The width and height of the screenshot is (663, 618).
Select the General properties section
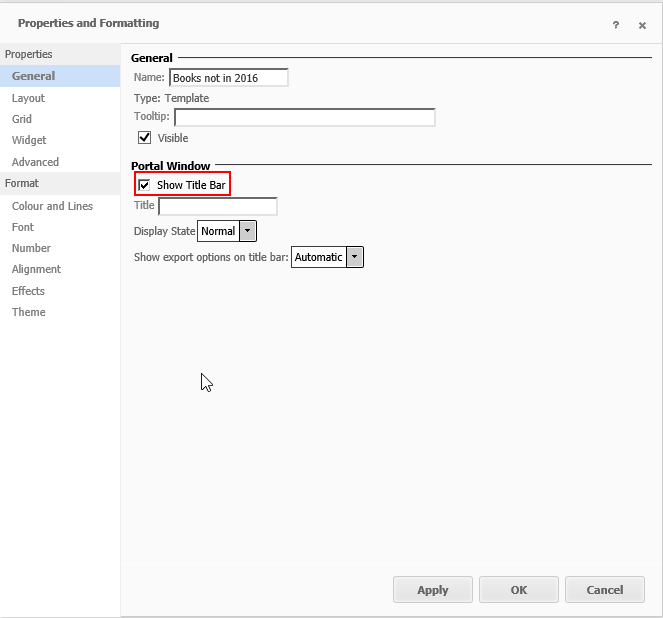[33, 76]
